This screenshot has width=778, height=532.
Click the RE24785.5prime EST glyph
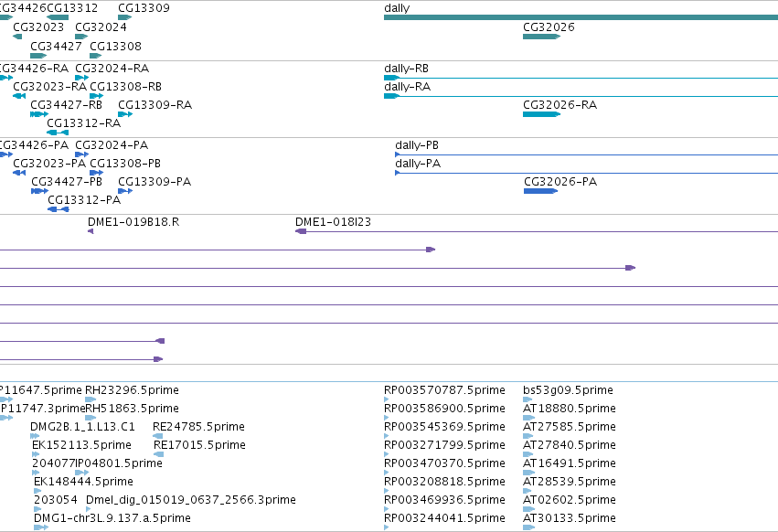pyautogui.click(x=158, y=436)
